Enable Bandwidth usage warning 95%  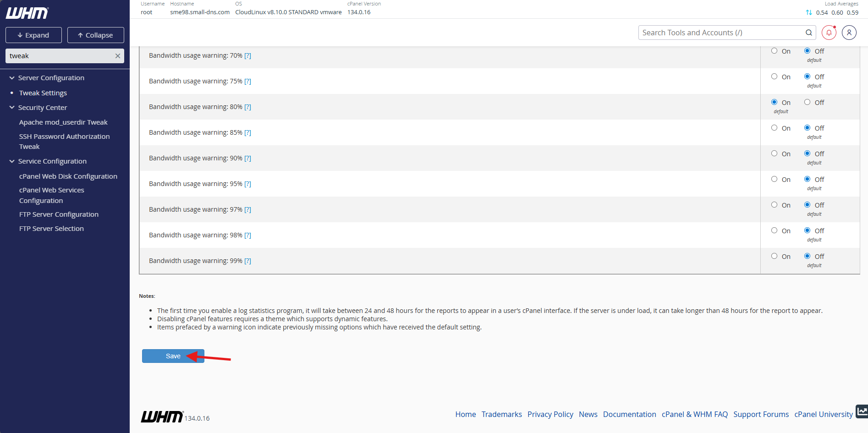[774, 179]
